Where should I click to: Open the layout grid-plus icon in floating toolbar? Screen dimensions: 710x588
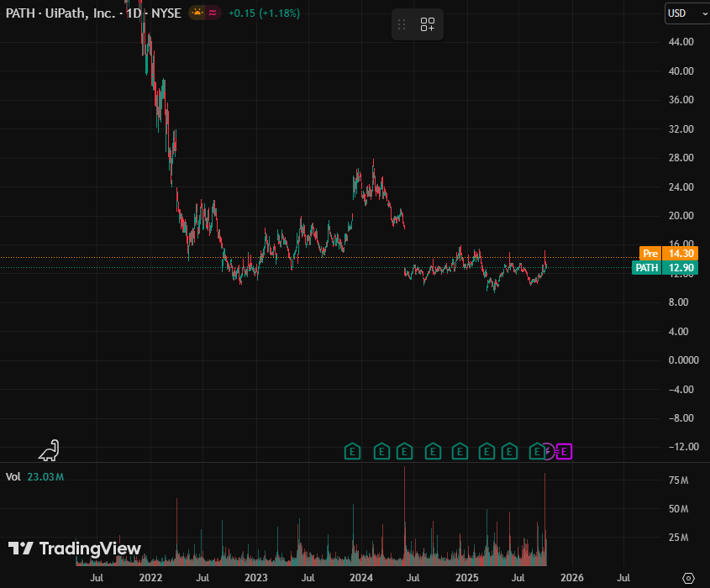tap(428, 24)
